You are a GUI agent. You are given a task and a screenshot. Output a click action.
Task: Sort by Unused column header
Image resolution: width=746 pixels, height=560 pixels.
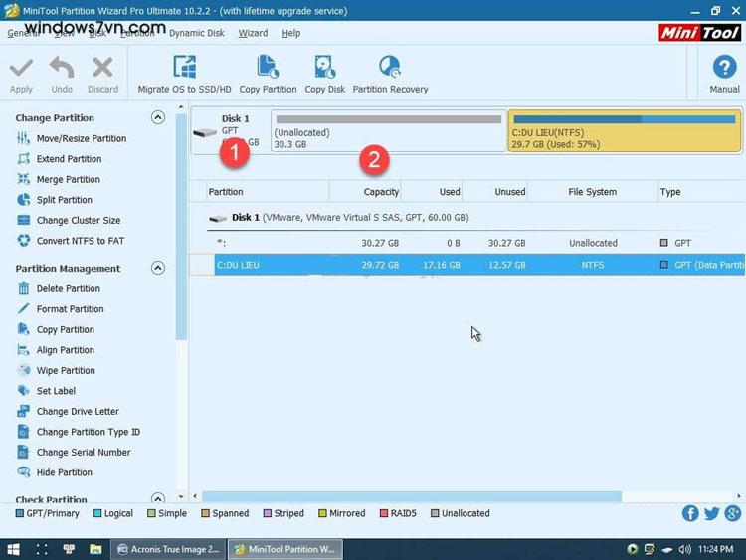coord(494,192)
